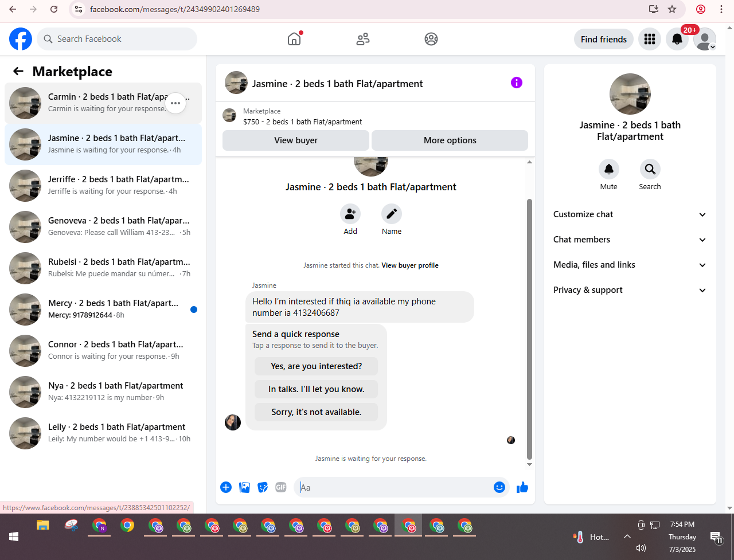
Task: Click the More options button
Action: click(450, 140)
